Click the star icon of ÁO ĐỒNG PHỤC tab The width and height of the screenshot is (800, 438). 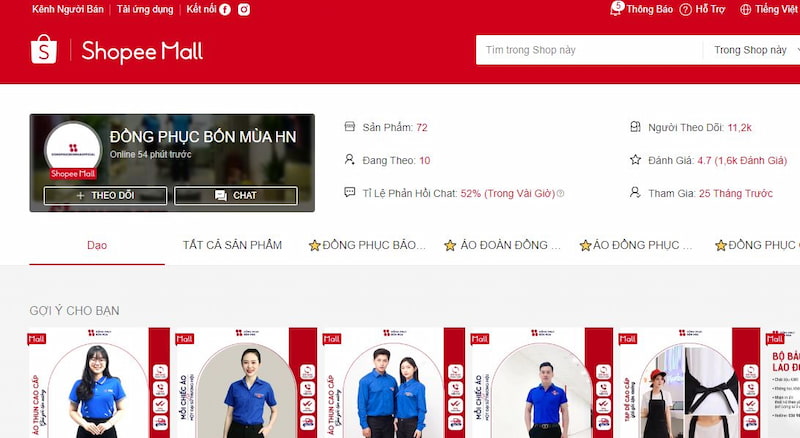(585, 246)
